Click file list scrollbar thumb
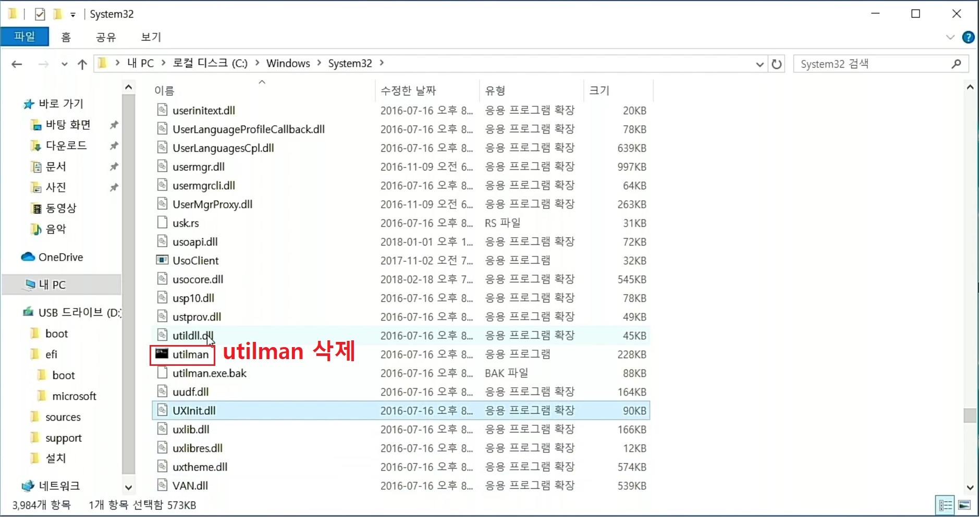 click(970, 415)
